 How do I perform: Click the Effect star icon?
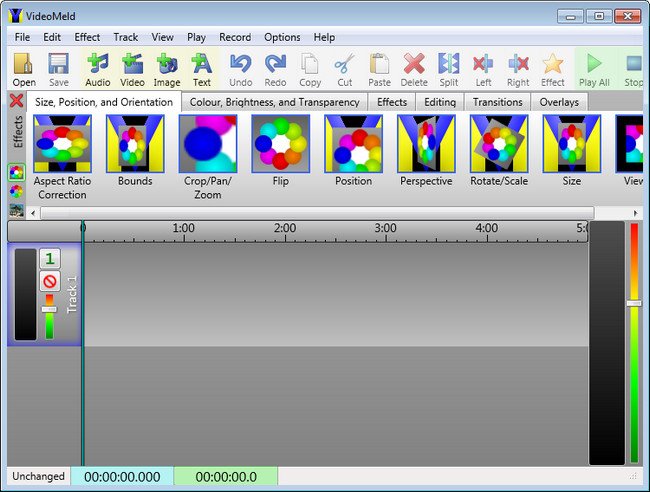[553, 70]
